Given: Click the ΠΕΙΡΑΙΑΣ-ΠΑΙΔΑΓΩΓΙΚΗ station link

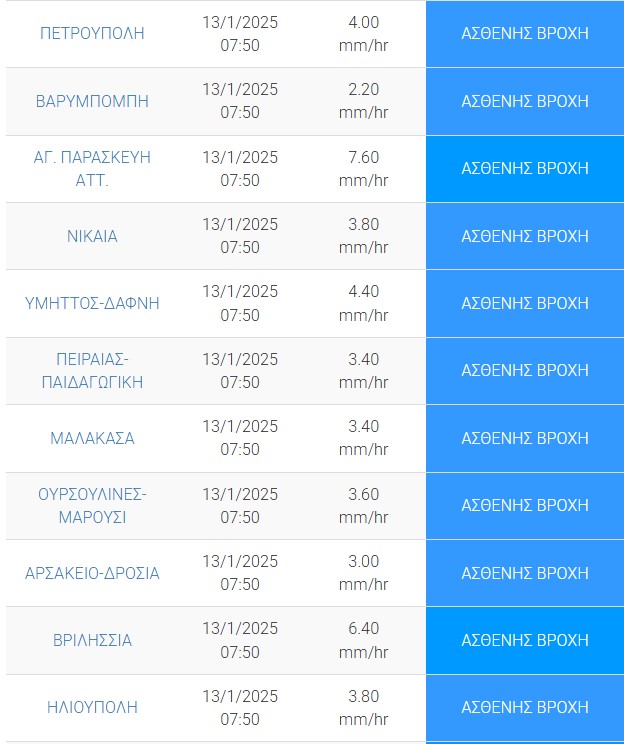Looking at the screenshot, I should point(92,370).
